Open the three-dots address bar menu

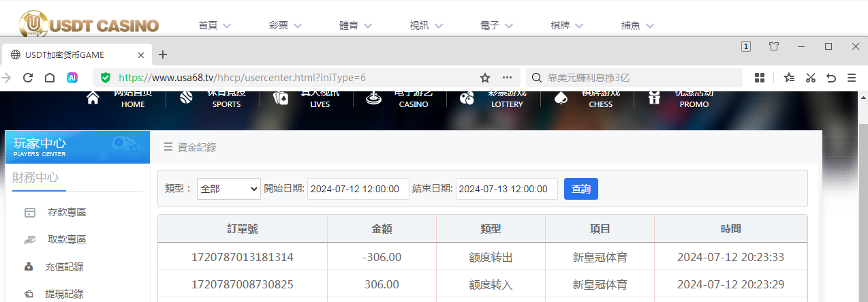click(x=507, y=78)
